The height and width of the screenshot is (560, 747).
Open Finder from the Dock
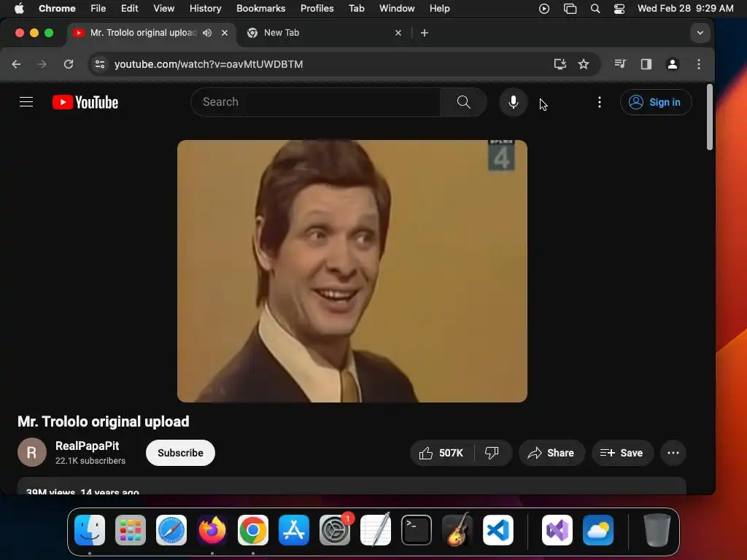click(x=90, y=530)
